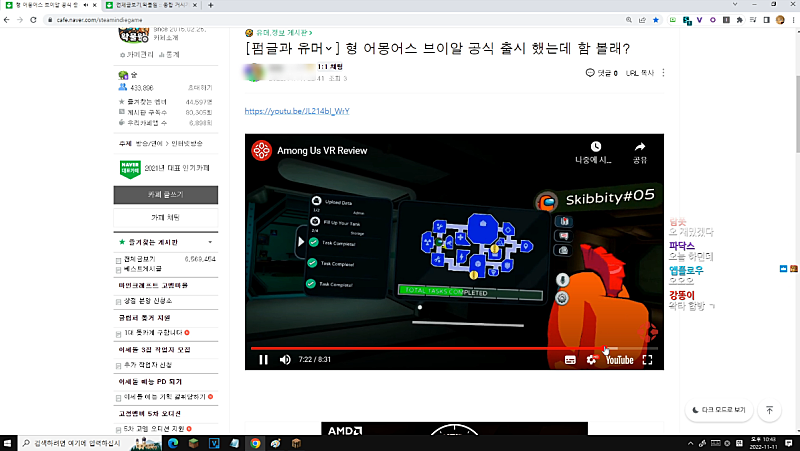
Task: Open a new tab with plus button
Action: pyautogui.click(x=211, y=5)
